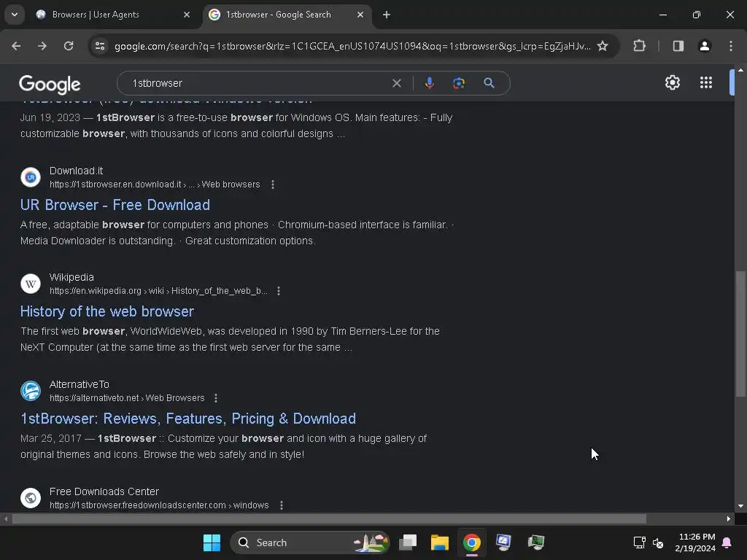Submit search with the magnifier icon
Image resolution: width=747 pixels, height=560 pixels.
(489, 83)
